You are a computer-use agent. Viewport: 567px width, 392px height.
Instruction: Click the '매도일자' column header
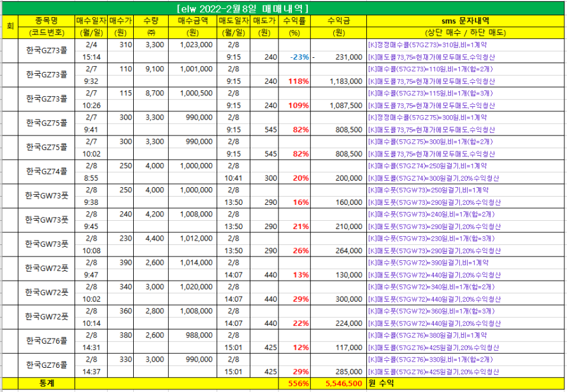[x=234, y=20]
